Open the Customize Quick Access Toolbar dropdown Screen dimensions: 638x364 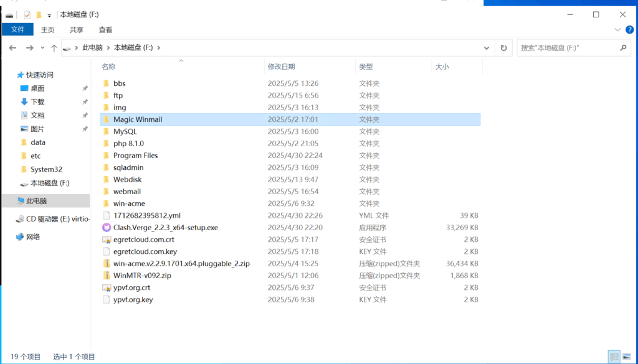[49, 16]
